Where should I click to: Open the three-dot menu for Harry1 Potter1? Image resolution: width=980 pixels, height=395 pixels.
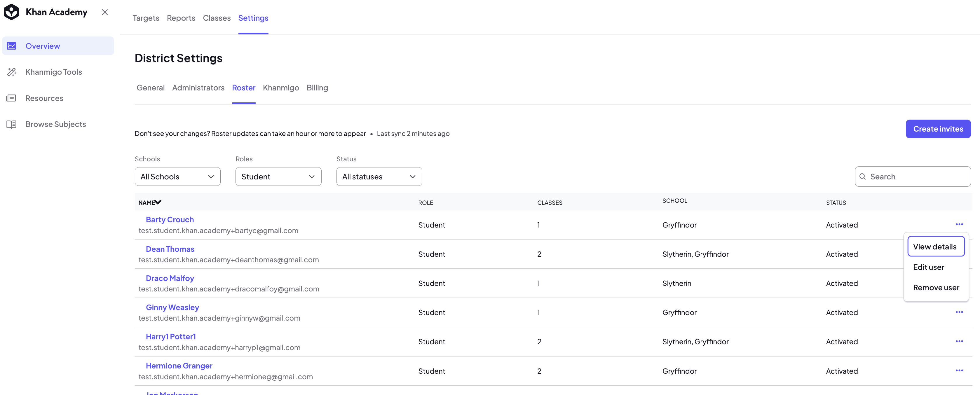click(x=959, y=341)
